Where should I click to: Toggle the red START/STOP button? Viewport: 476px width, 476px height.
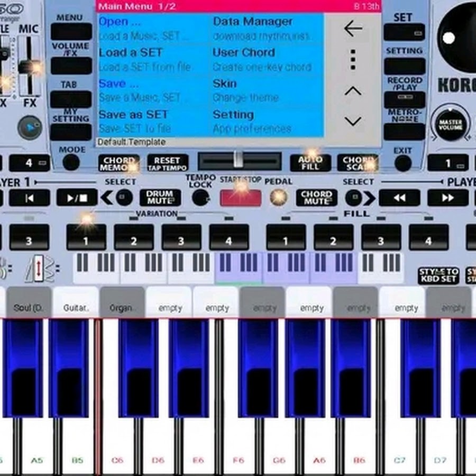point(241,198)
